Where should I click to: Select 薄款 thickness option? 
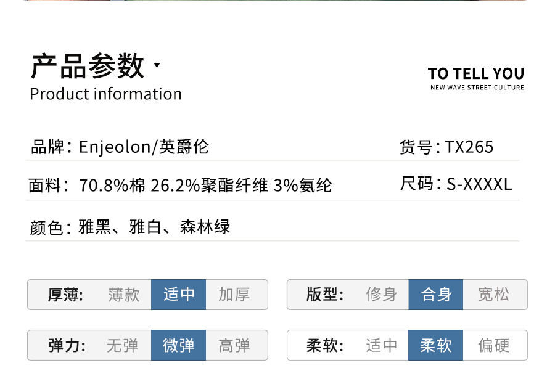tap(123, 295)
